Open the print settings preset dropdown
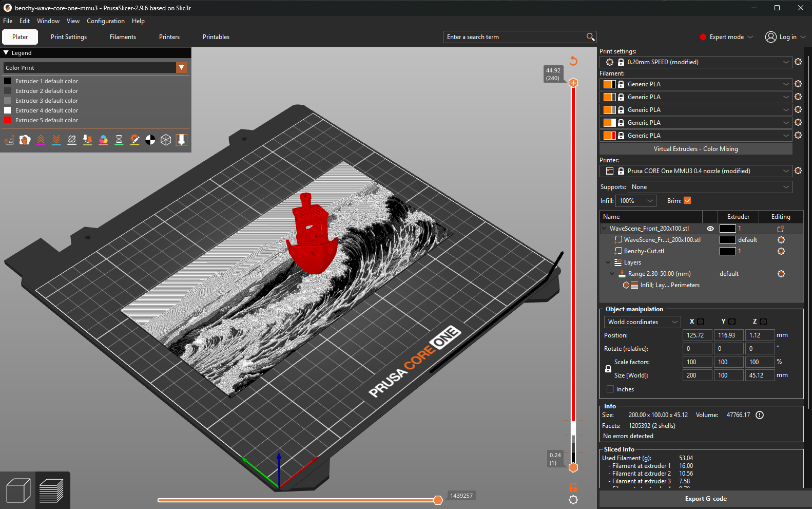812x509 pixels. pos(696,62)
